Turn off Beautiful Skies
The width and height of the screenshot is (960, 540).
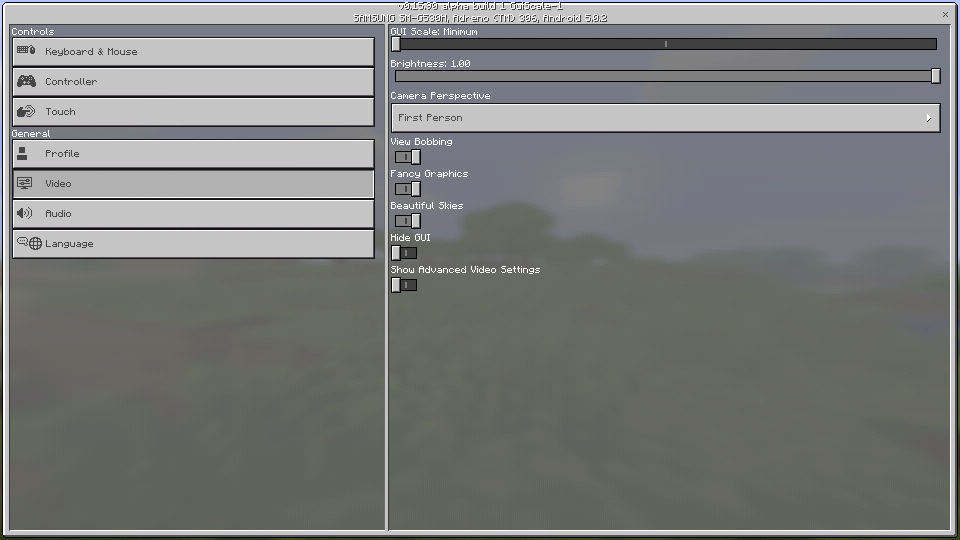pos(407,221)
